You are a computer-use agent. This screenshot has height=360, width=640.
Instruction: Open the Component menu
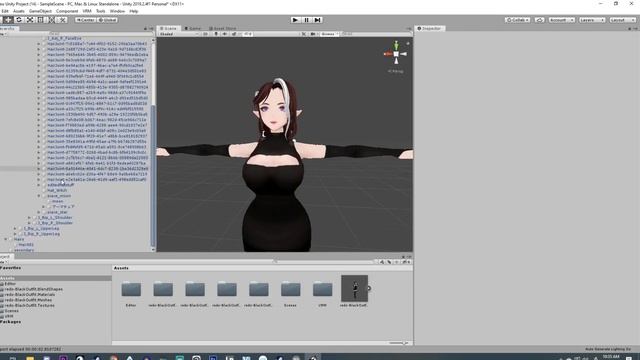point(67,11)
